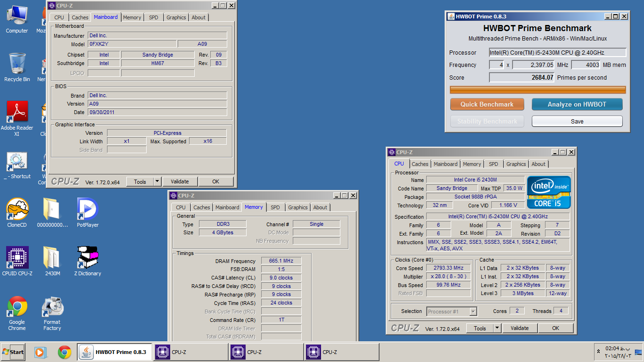This screenshot has width=644, height=362.
Task: Select Memory tab in Mainboard window
Action: (x=132, y=17)
